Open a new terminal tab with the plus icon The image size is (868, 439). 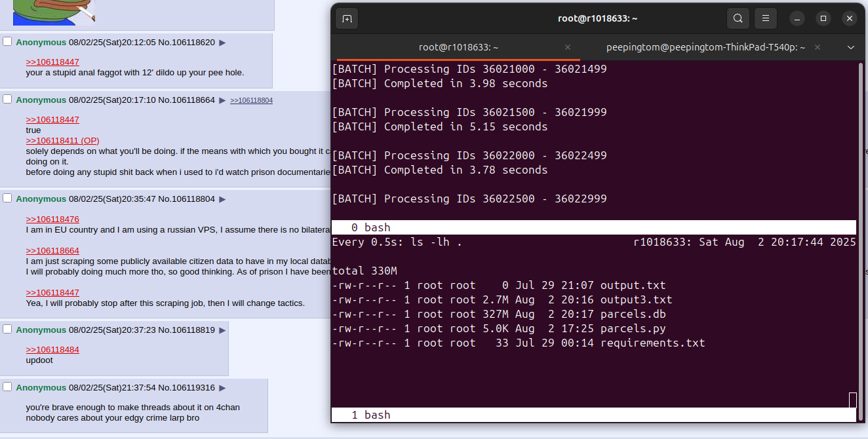pos(347,18)
